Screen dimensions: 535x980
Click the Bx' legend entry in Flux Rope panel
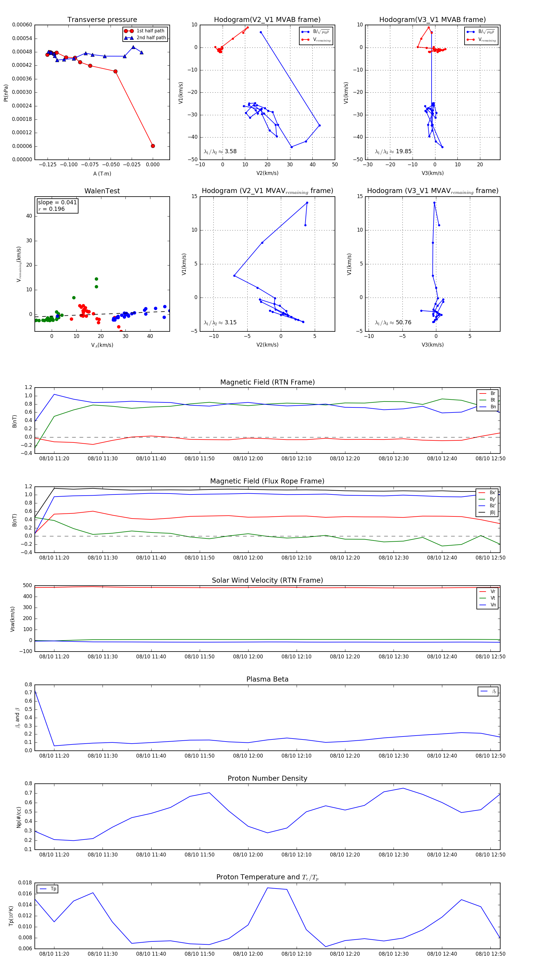[x=487, y=492]
